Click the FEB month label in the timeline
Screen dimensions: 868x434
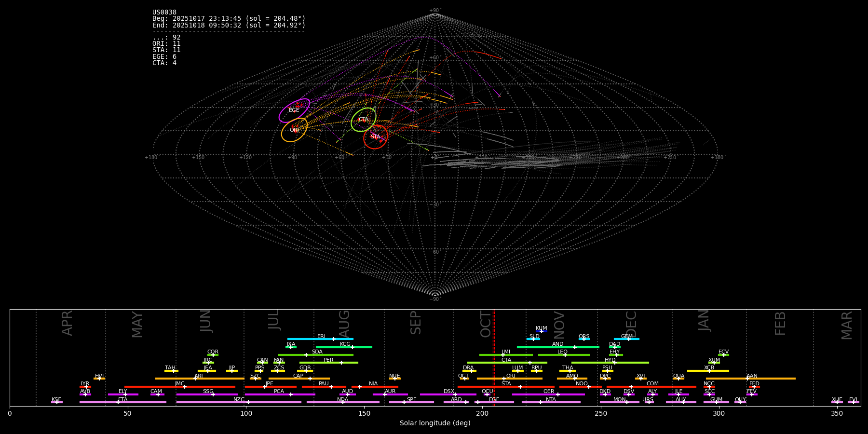pyautogui.click(x=780, y=324)
